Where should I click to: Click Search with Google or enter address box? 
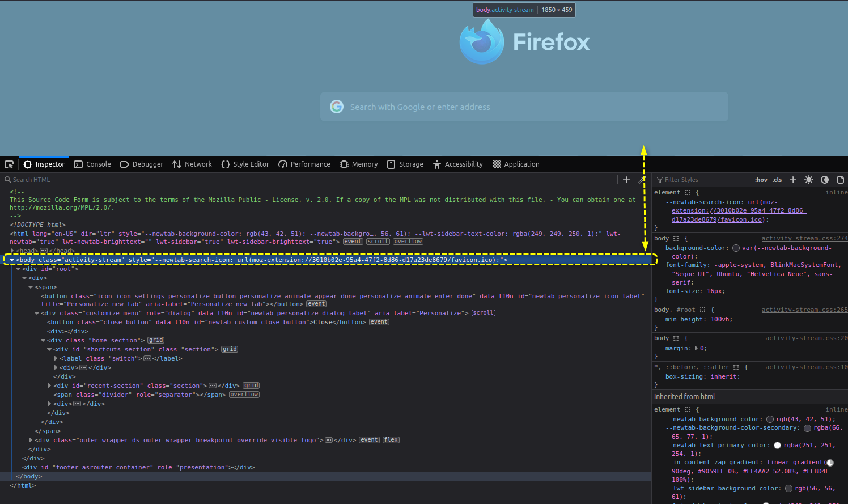[524, 107]
